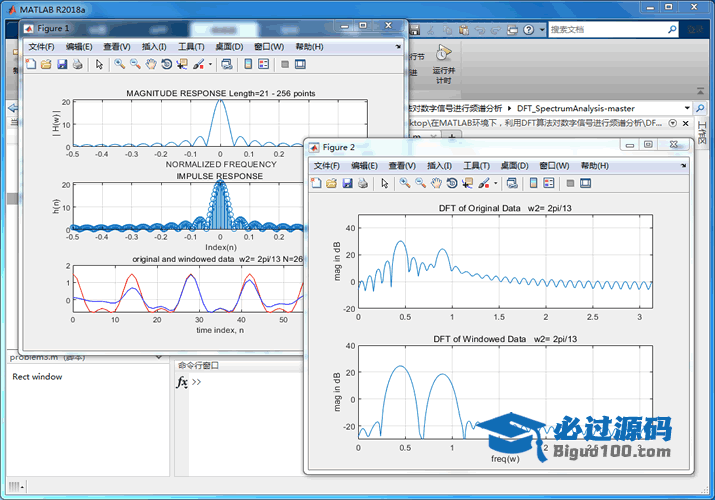Click MATLAB help question mark icon
The image size is (715, 500).
click(x=528, y=30)
